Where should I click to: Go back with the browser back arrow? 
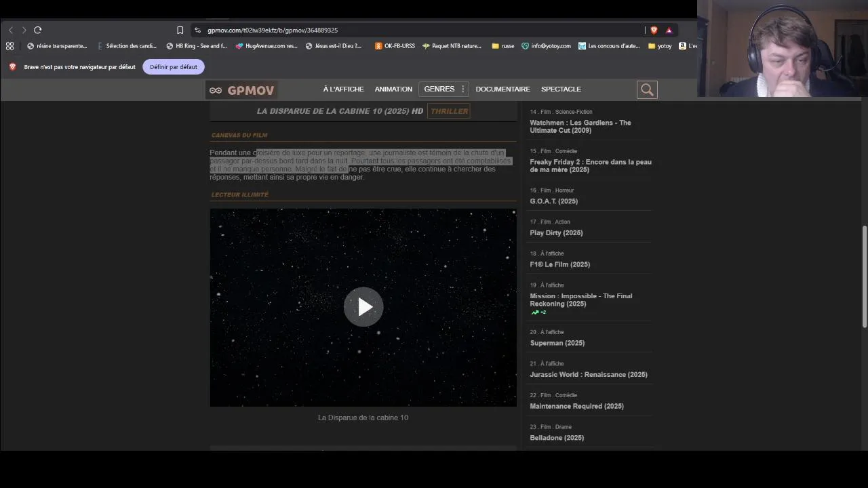point(11,30)
